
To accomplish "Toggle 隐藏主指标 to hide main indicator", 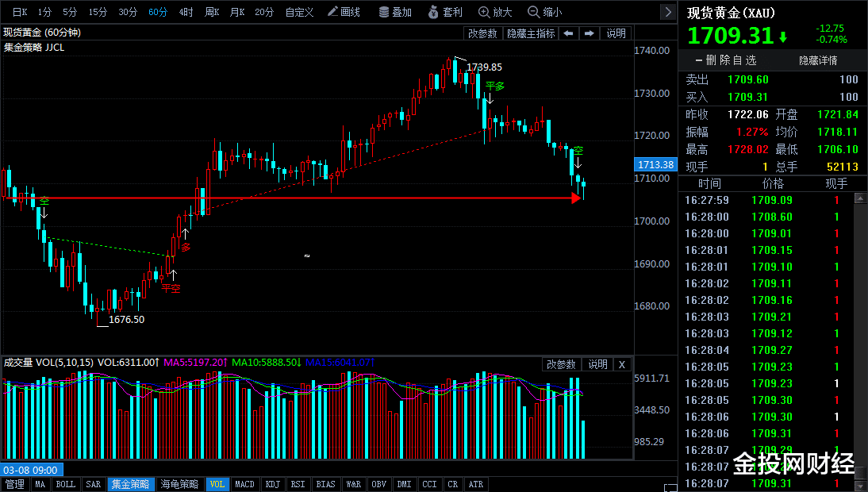I will pyautogui.click(x=531, y=33).
